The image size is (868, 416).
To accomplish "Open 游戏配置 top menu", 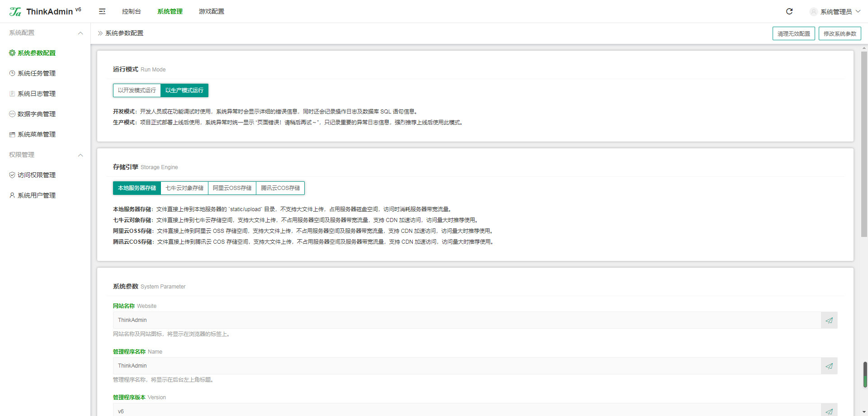I will (212, 11).
